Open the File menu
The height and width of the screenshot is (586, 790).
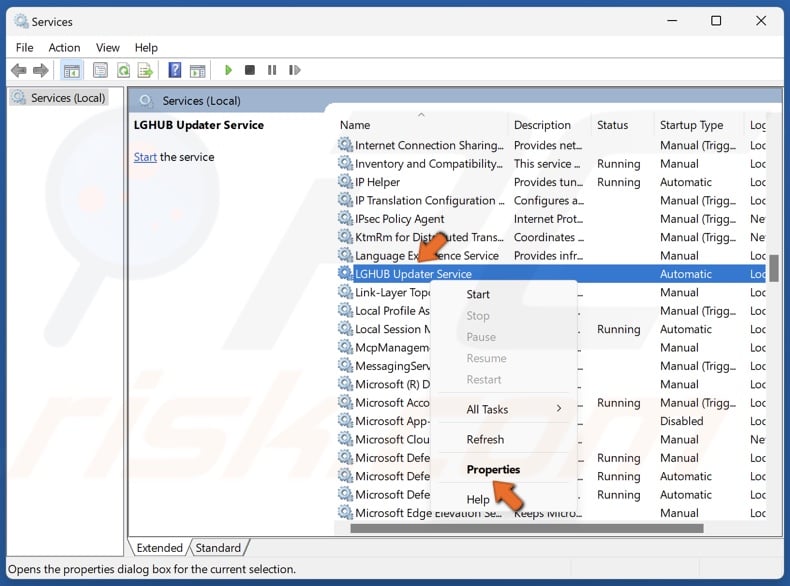click(25, 48)
